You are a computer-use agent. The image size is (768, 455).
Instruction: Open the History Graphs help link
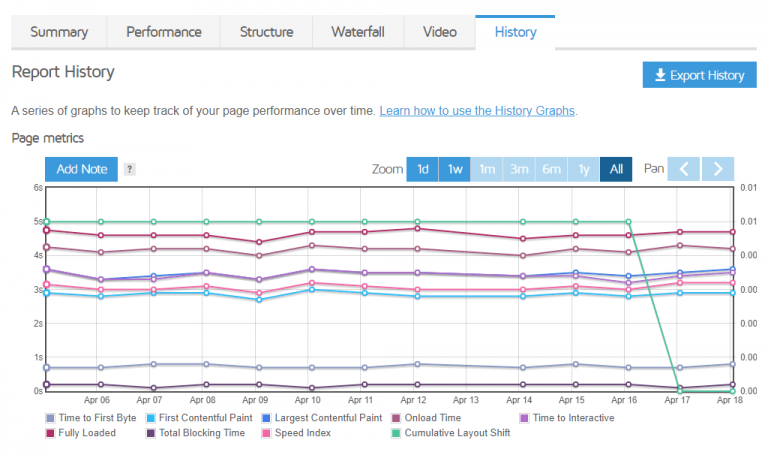477,110
